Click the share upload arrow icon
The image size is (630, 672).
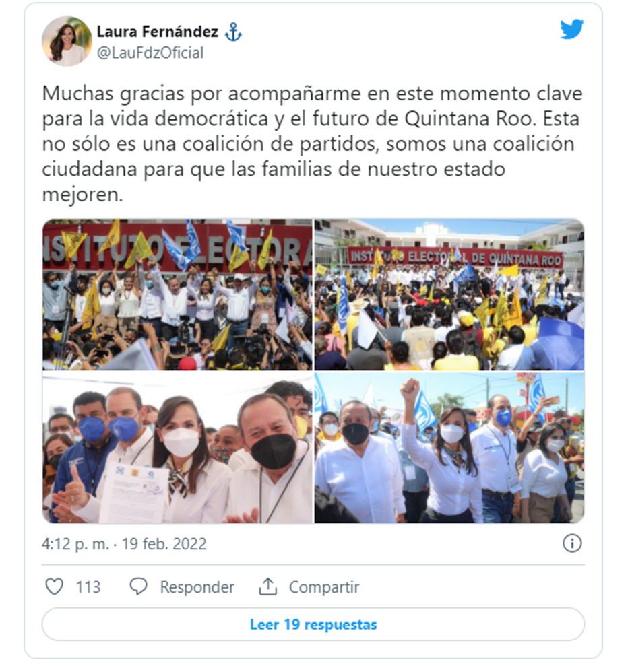[x=267, y=586]
